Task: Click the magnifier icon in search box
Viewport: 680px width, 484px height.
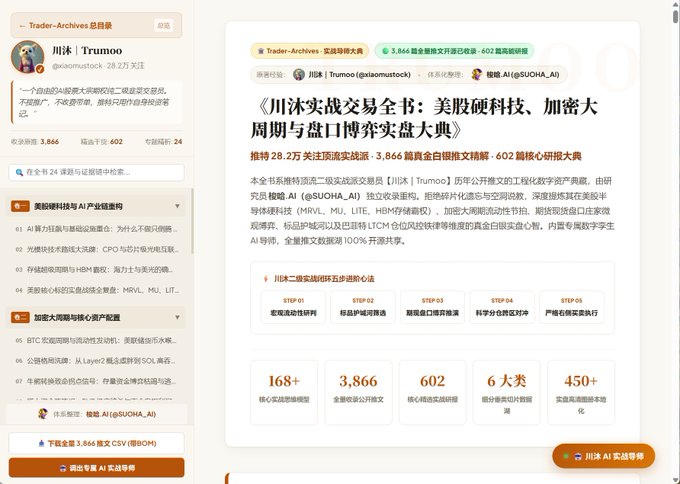Action: click(x=19, y=172)
